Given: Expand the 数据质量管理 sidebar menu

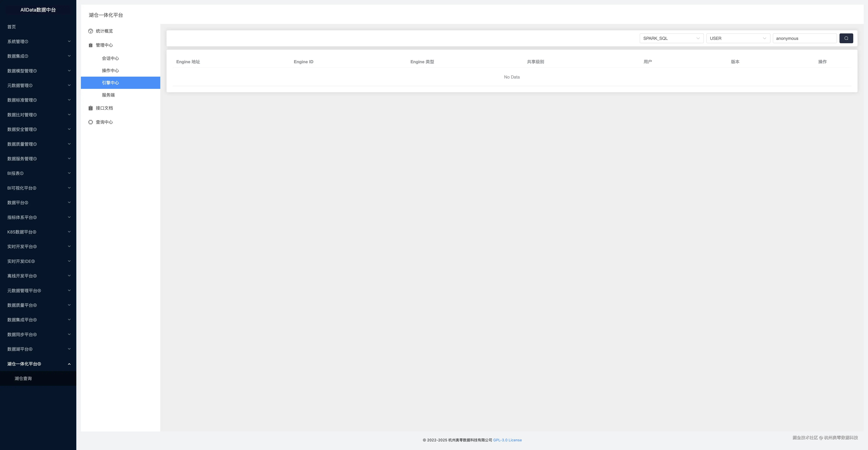Looking at the screenshot, I should pos(38,144).
